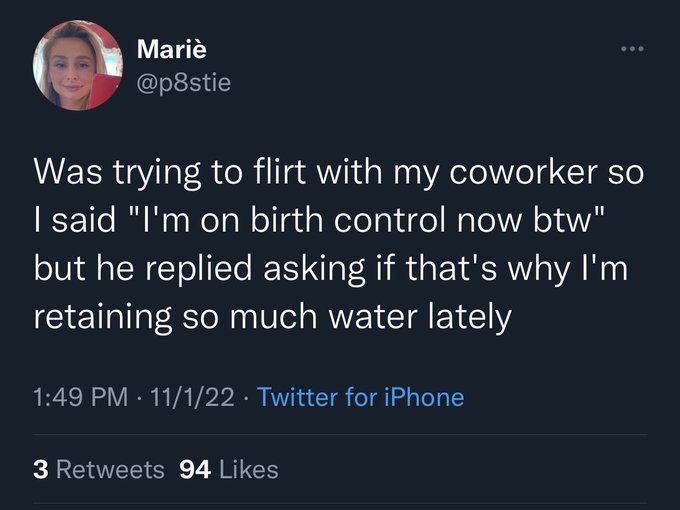Open the Twitter for iPhone source link

point(360,397)
